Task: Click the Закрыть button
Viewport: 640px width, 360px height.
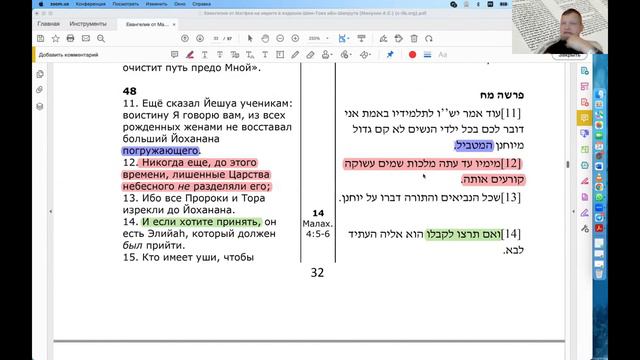Action: click(x=569, y=56)
